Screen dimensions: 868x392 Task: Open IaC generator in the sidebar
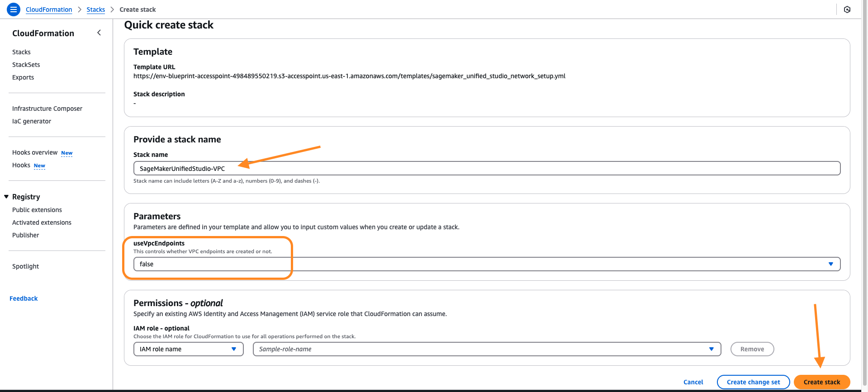32,121
